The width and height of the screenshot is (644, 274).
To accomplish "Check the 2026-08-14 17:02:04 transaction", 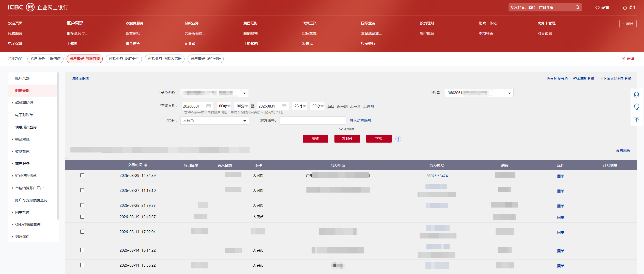I will [82, 232].
